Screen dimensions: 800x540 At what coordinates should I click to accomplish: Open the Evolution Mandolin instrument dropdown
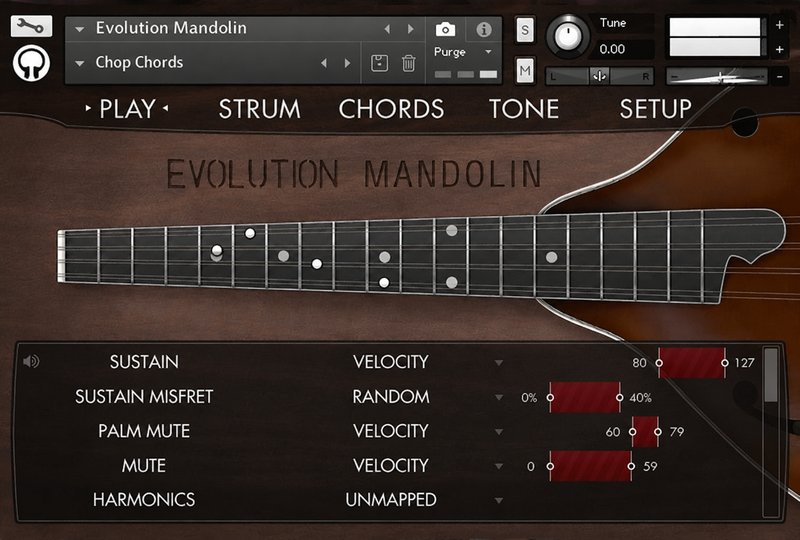pos(80,29)
